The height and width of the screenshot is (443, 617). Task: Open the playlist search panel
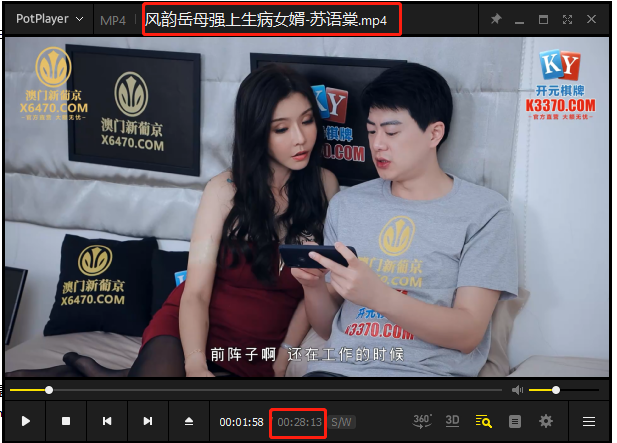(483, 421)
